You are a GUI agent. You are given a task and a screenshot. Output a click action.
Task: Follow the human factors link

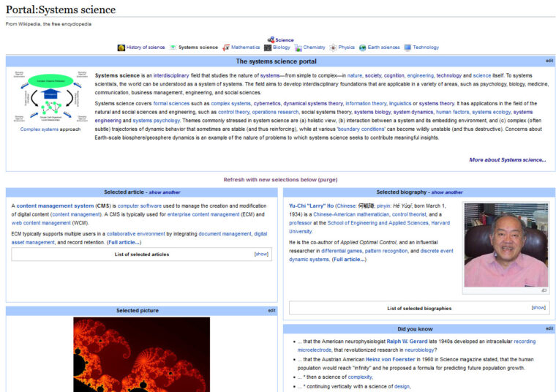pyautogui.click(x=452, y=112)
